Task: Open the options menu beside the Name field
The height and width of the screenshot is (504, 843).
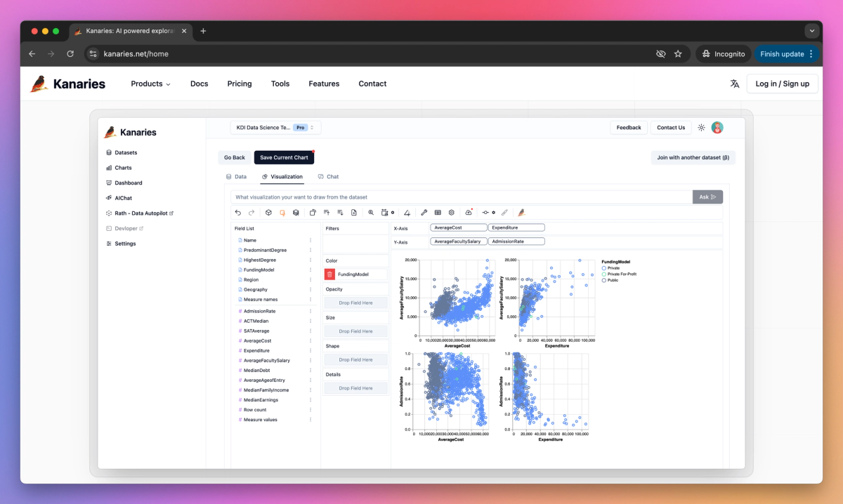Action: pyautogui.click(x=311, y=240)
